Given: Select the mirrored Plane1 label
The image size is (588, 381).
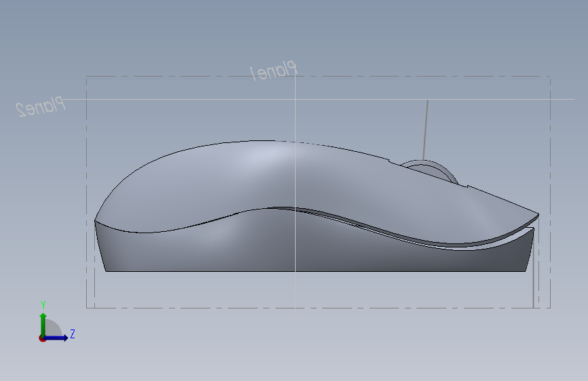Looking at the screenshot, I should 274,71.
